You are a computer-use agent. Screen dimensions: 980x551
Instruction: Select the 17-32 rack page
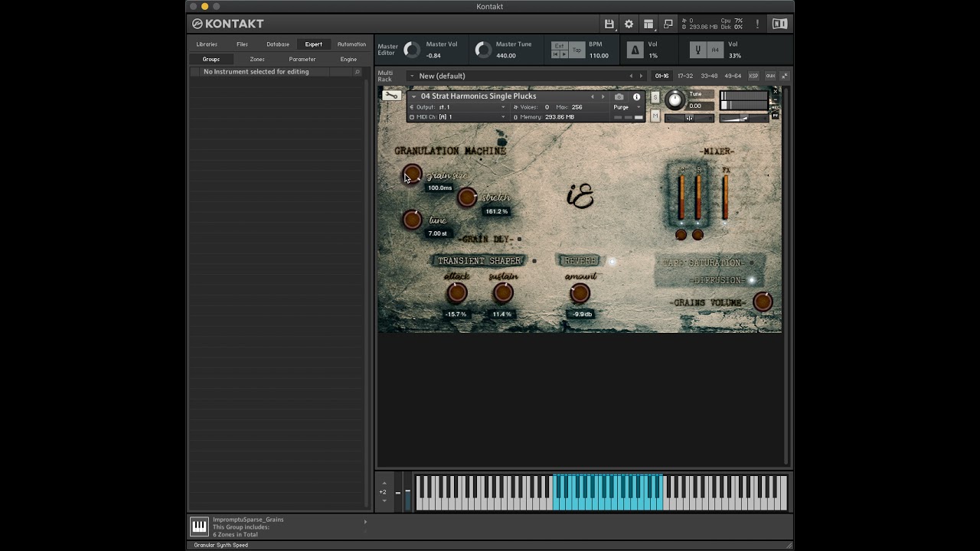[x=685, y=76]
